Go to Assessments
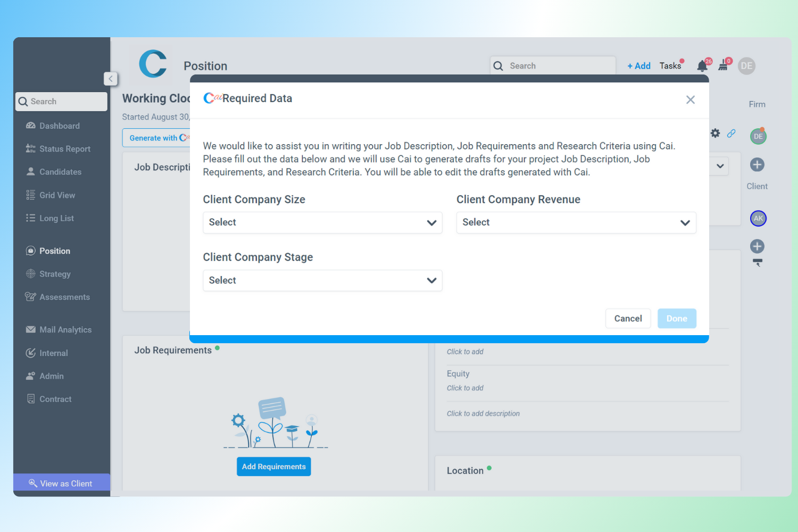The image size is (798, 532). click(58, 297)
